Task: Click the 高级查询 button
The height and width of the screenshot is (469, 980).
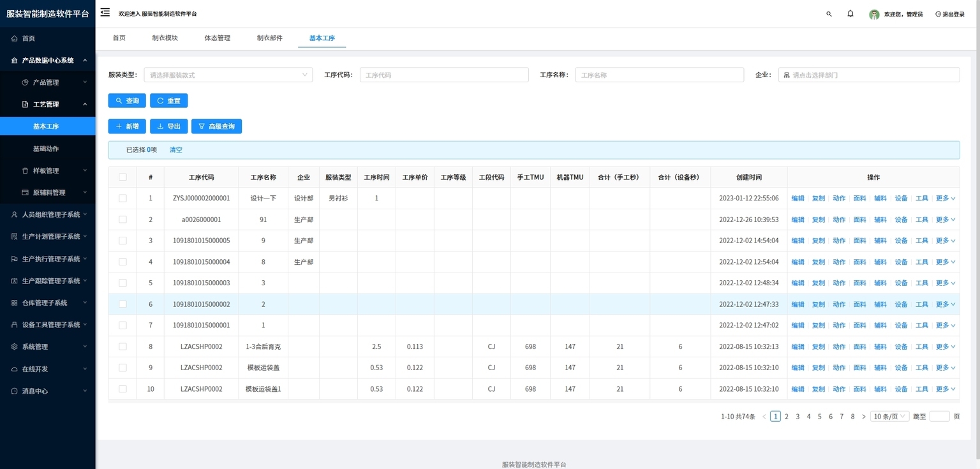Action: pos(216,126)
